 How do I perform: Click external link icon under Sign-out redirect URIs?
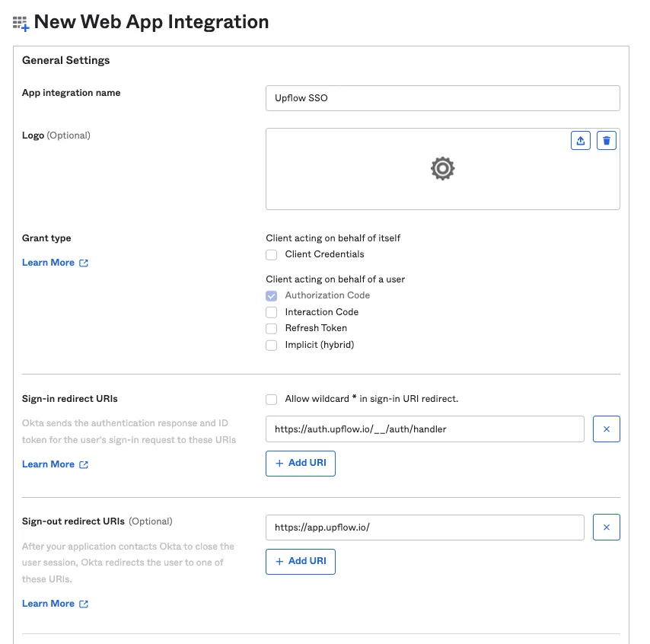[84, 604]
